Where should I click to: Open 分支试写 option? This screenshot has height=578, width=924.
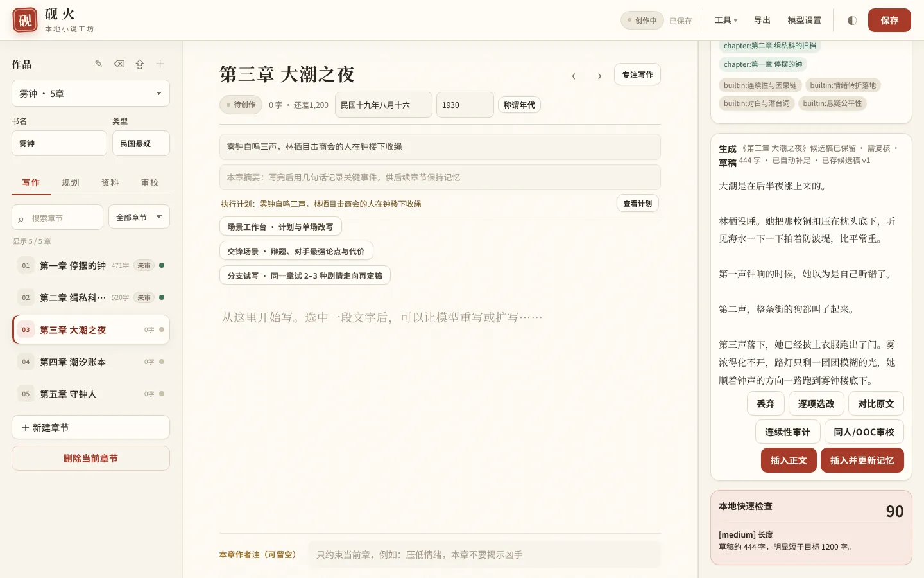[305, 276]
